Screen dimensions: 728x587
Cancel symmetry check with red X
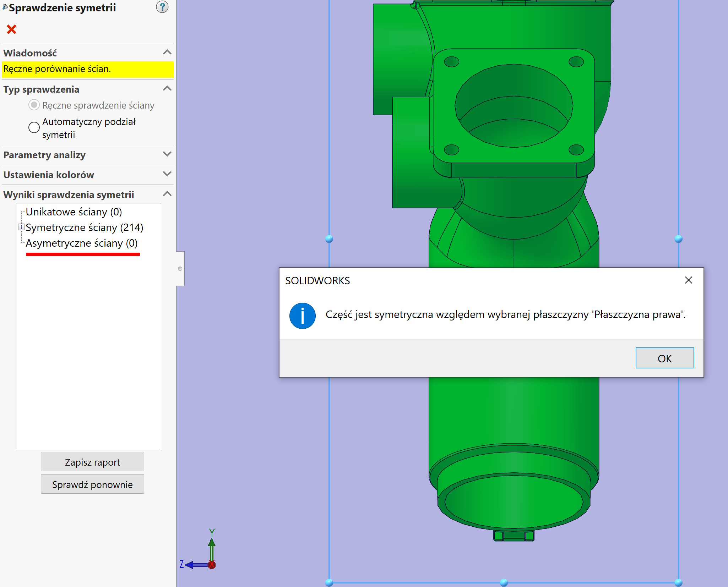click(x=12, y=29)
